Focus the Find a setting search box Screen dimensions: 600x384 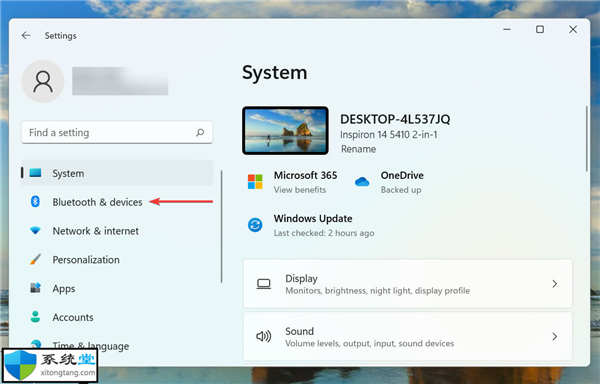117,132
